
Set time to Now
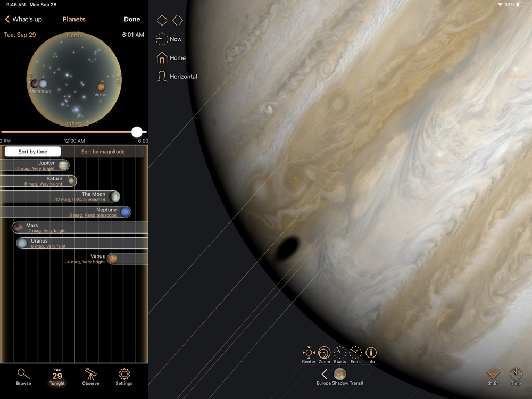[169, 39]
